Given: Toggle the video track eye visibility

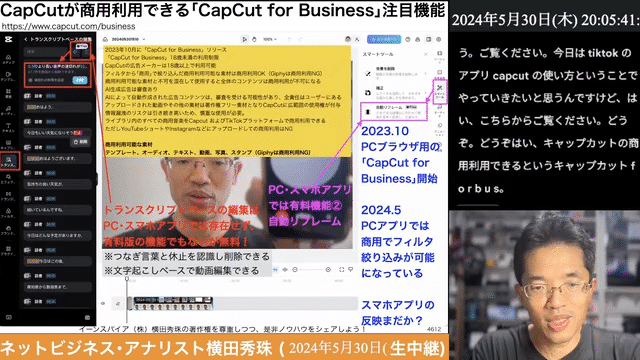Looking at the screenshot, I should pos(103,303).
